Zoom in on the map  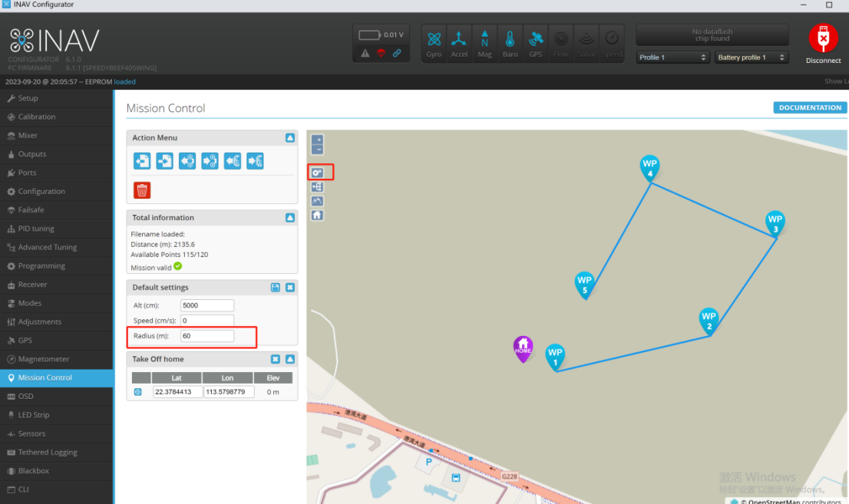click(x=318, y=140)
